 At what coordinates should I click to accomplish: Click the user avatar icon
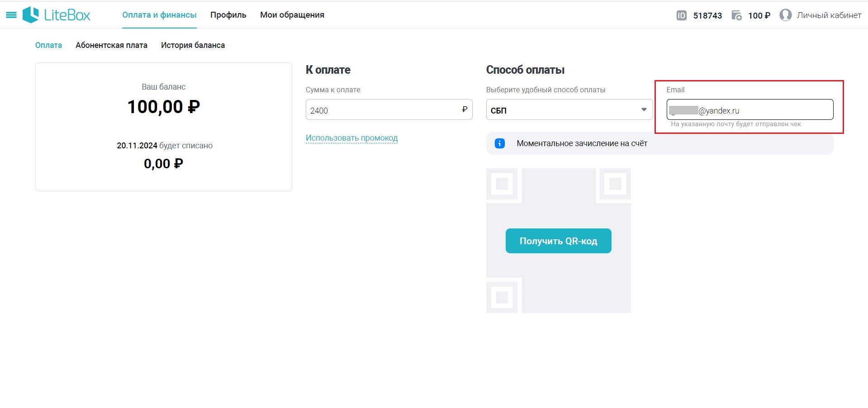[x=786, y=15]
